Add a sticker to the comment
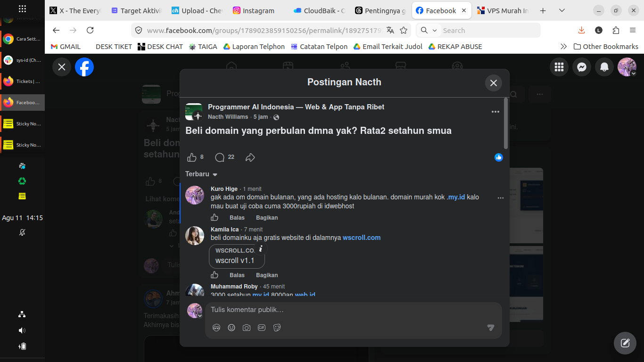Screen dimensions: 644x362 tap(277, 328)
